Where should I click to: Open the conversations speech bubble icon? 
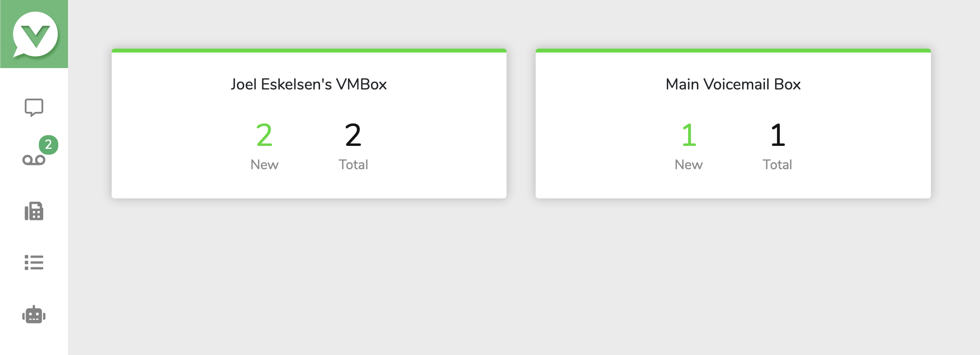(34, 107)
